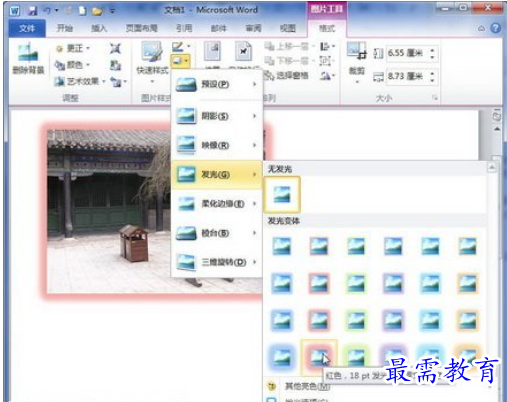This screenshot has height=402, width=507.
Task: Click the Remove Background (删除背景) icon
Action: tap(28, 57)
